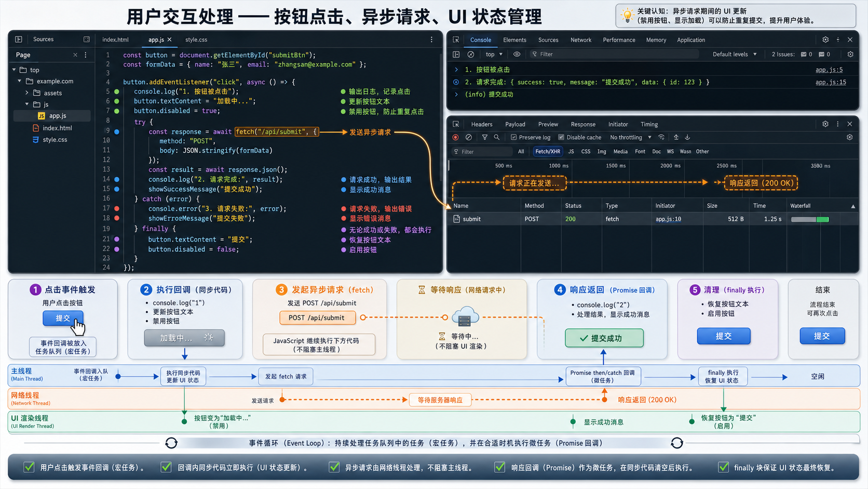This screenshot has width=868, height=489.
Task: Switch to the Payload tab
Action: click(x=515, y=124)
